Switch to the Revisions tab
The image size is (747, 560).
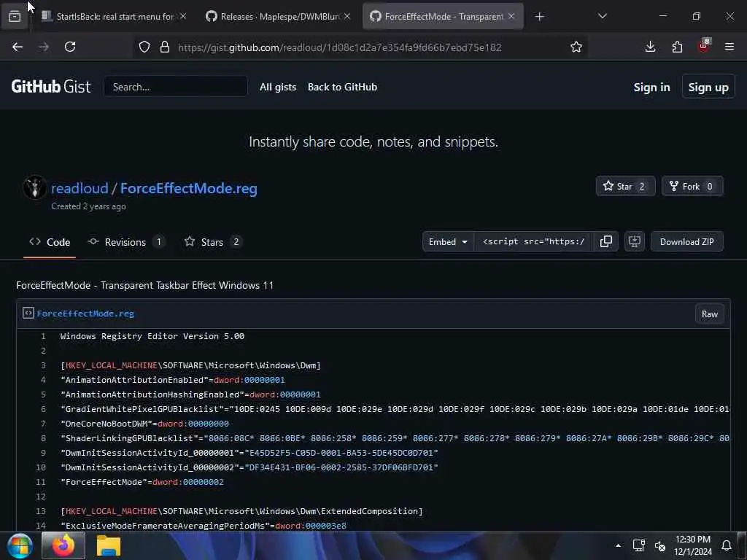tap(125, 242)
